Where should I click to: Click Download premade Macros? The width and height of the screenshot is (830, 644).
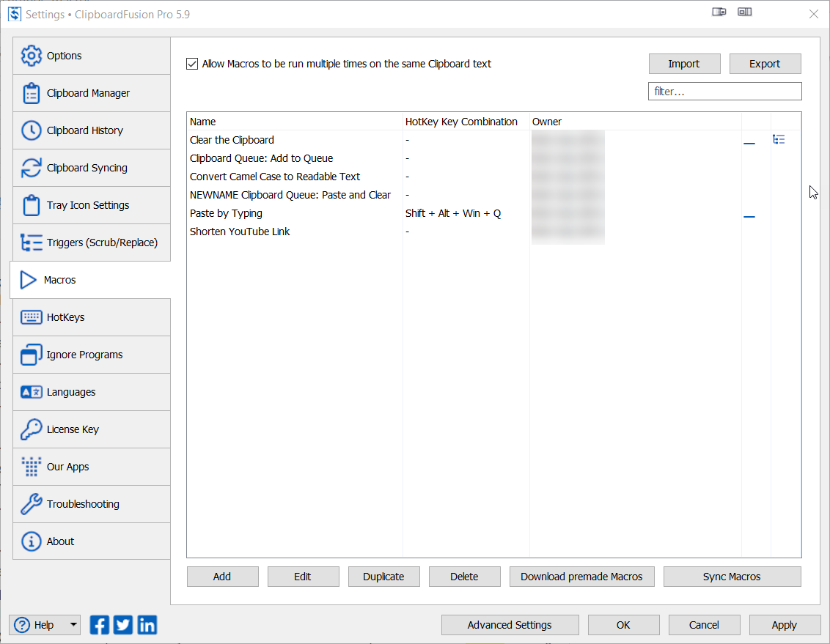[581, 577]
